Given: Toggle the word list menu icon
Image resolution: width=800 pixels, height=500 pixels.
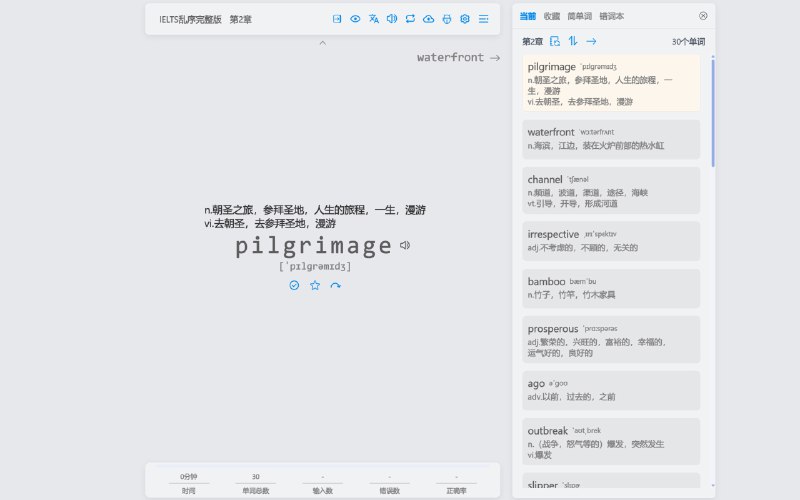Looking at the screenshot, I should (x=484, y=19).
